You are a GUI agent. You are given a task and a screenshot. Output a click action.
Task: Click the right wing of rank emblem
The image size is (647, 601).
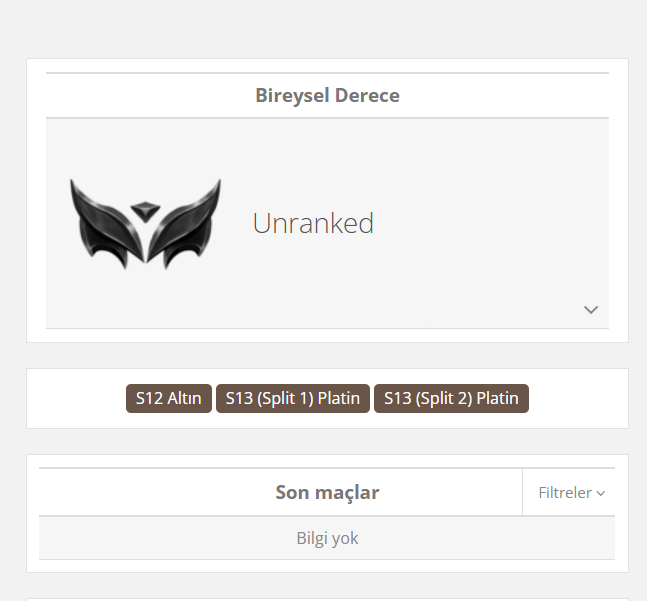coord(185,225)
